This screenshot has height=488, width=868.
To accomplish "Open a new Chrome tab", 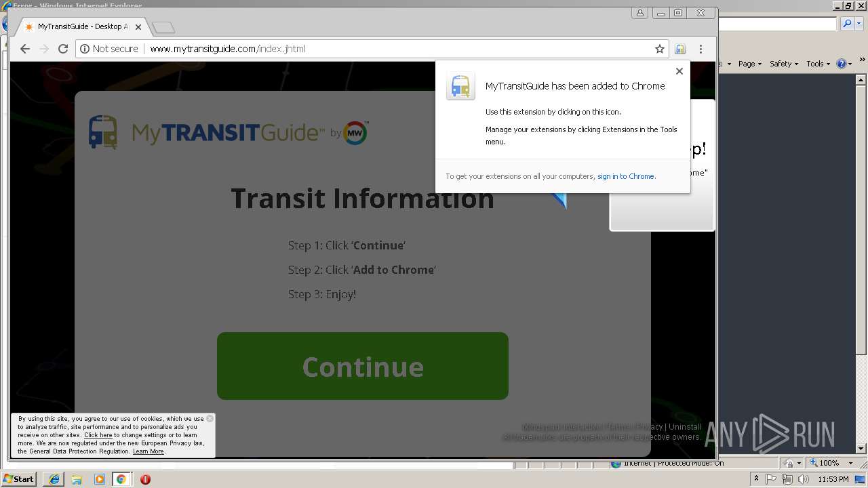I will click(163, 27).
